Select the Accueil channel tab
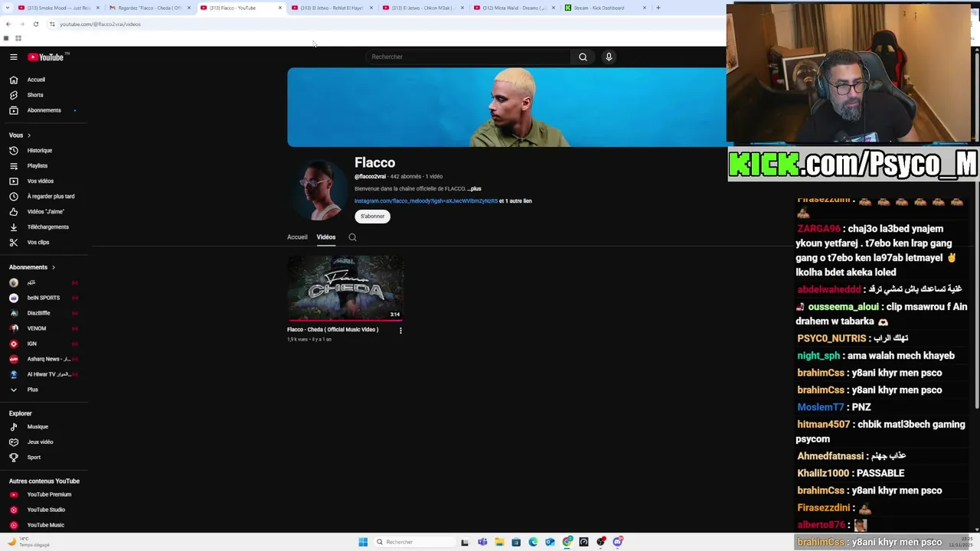 click(297, 237)
